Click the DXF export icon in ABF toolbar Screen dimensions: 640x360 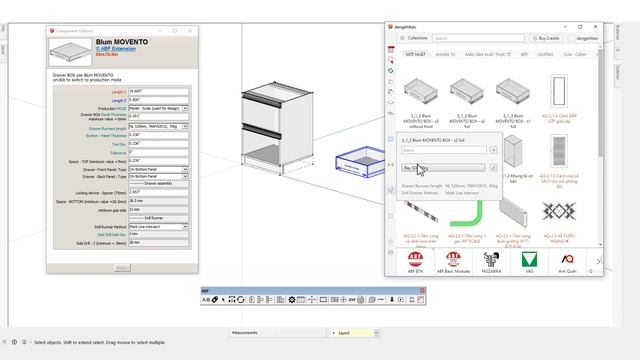352,300
